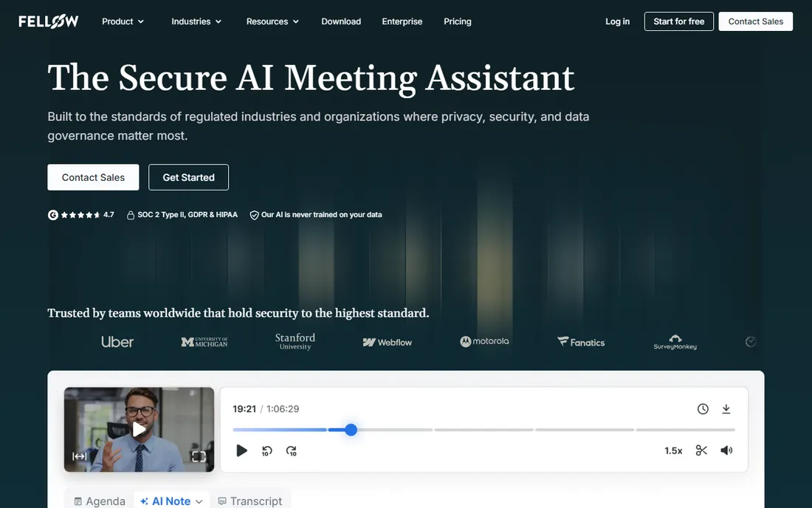The width and height of the screenshot is (812, 508).
Task: Click the SurveyMonkey logo
Action: point(675,343)
